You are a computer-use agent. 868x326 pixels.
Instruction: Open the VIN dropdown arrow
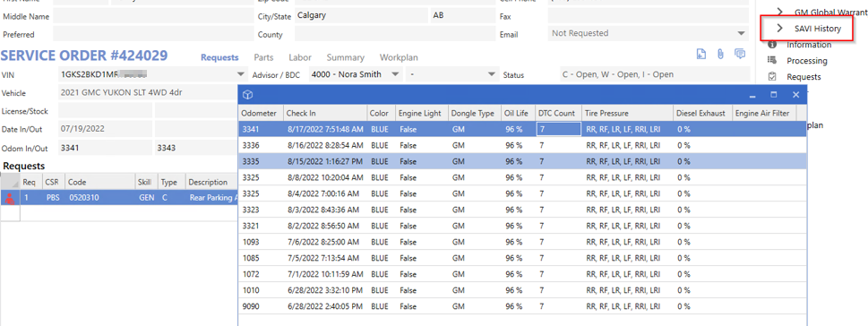coord(240,74)
